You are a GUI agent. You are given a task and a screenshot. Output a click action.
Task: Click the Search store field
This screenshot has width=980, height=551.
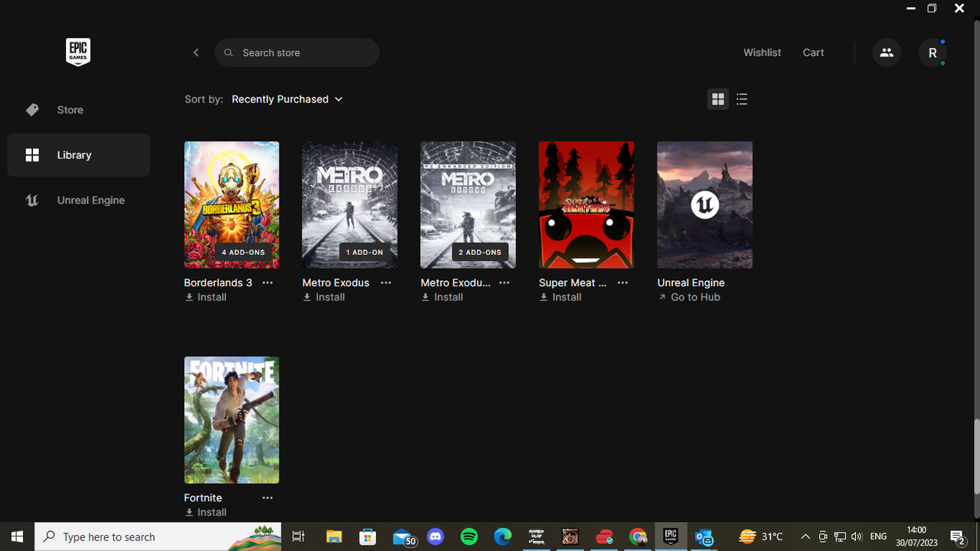(x=297, y=53)
